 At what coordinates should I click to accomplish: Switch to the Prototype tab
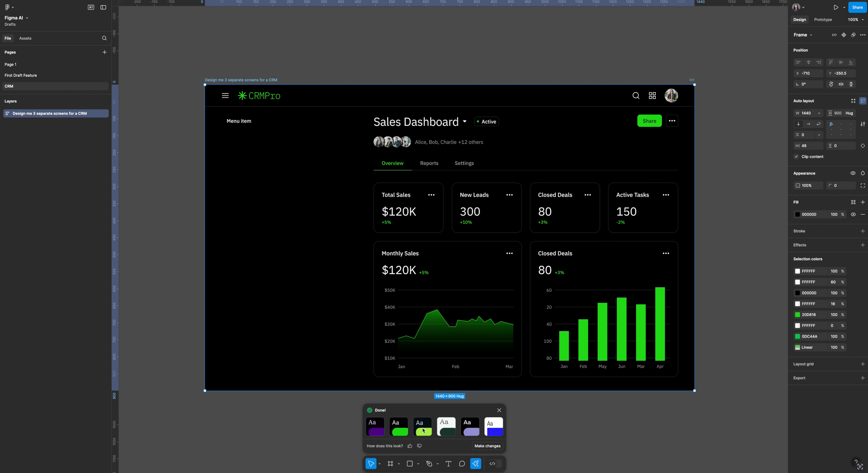click(823, 20)
